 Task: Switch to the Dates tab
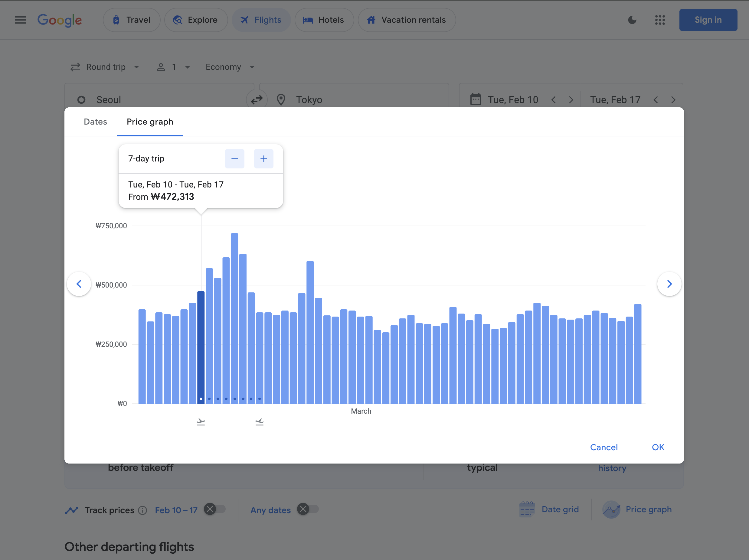point(95,122)
